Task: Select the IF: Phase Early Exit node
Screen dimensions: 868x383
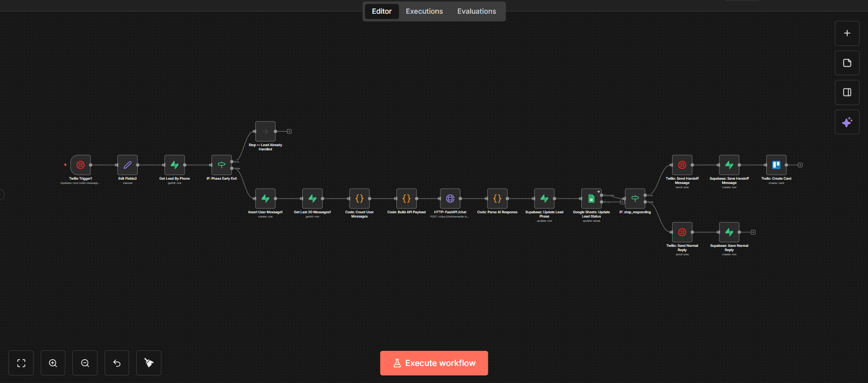Action: (x=221, y=165)
